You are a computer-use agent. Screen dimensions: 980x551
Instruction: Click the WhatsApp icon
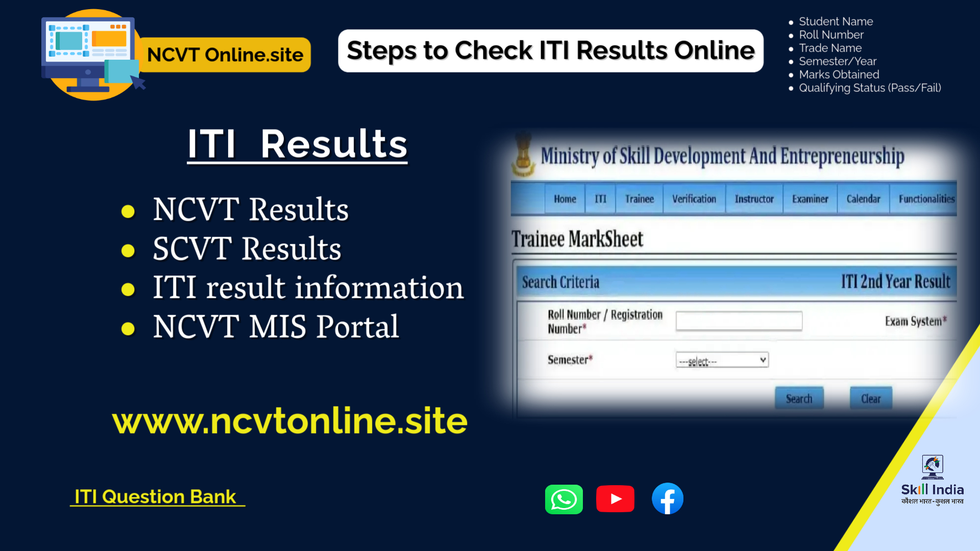pyautogui.click(x=564, y=499)
